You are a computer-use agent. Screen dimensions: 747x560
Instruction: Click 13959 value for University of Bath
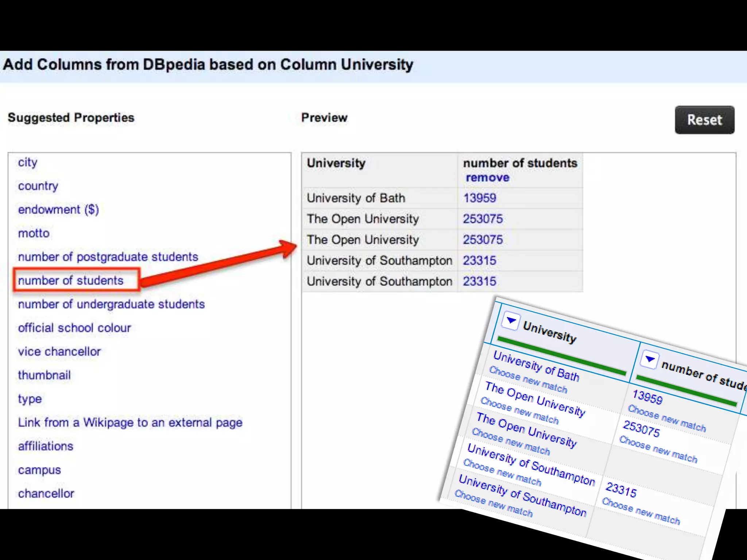coord(479,198)
